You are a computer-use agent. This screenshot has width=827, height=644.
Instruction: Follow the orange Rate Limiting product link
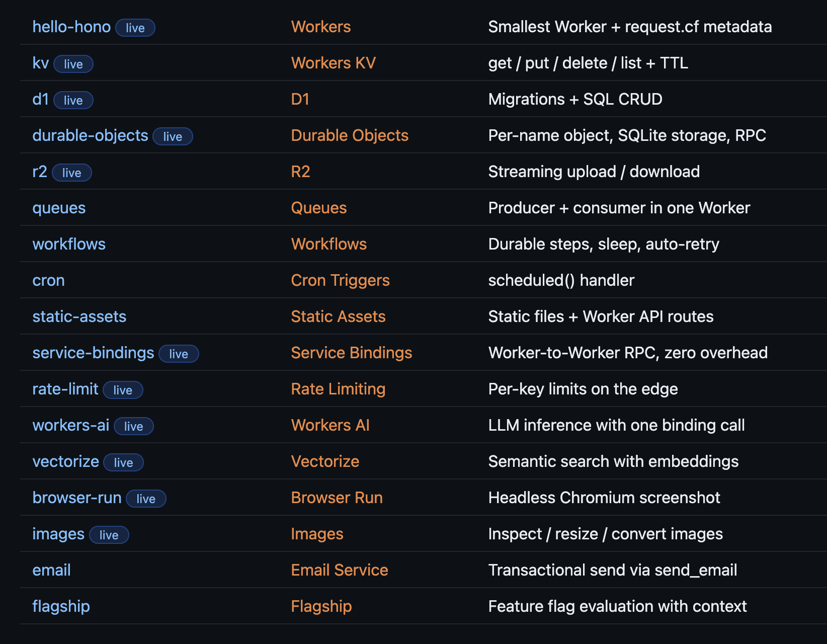[338, 389]
